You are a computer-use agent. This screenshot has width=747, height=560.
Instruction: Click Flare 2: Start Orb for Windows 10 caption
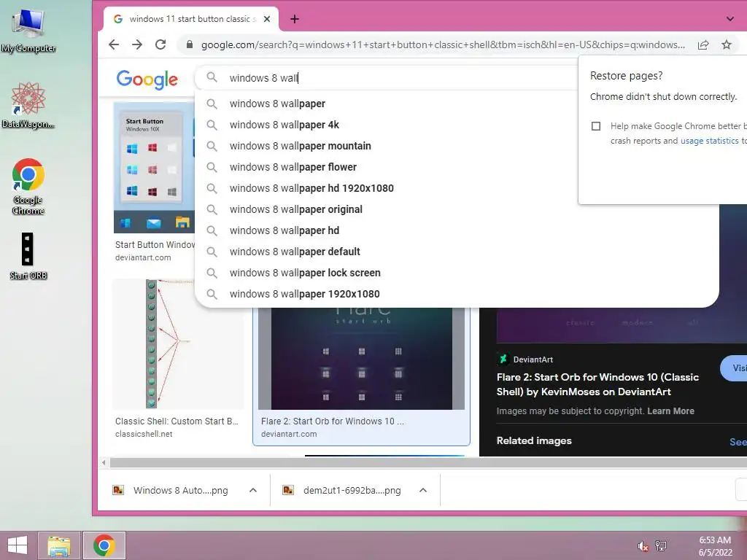[333, 421]
